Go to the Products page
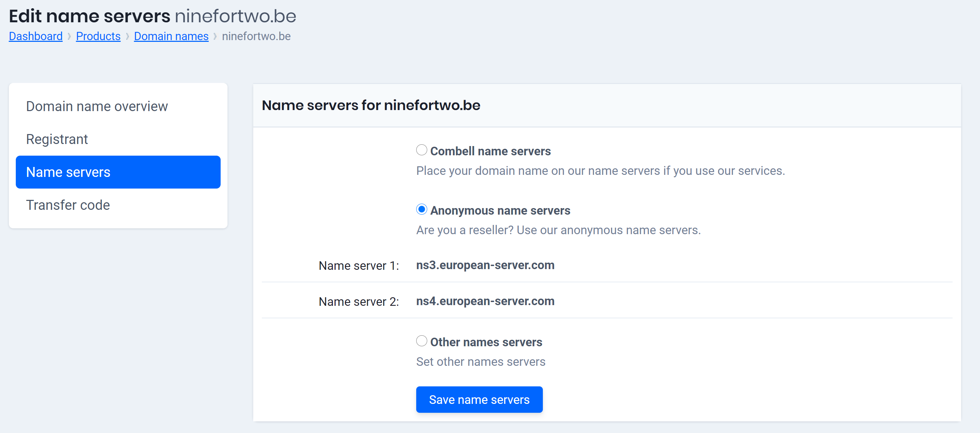The width and height of the screenshot is (980, 433). coord(98,36)
